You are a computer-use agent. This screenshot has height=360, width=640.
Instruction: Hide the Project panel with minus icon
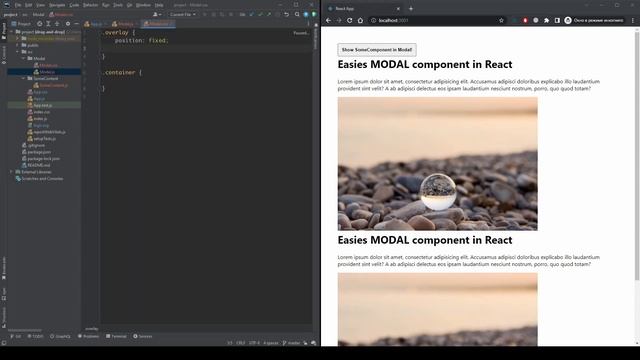(76, 24)
